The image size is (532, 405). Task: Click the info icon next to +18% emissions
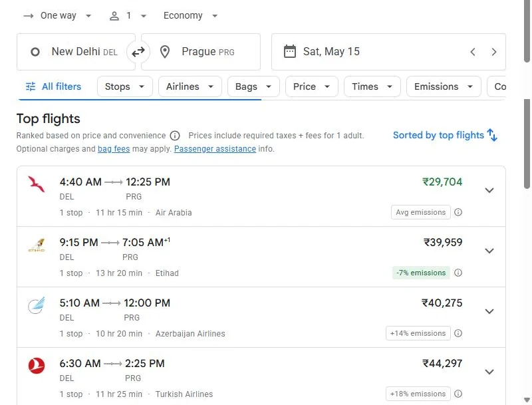pos(458,394)
